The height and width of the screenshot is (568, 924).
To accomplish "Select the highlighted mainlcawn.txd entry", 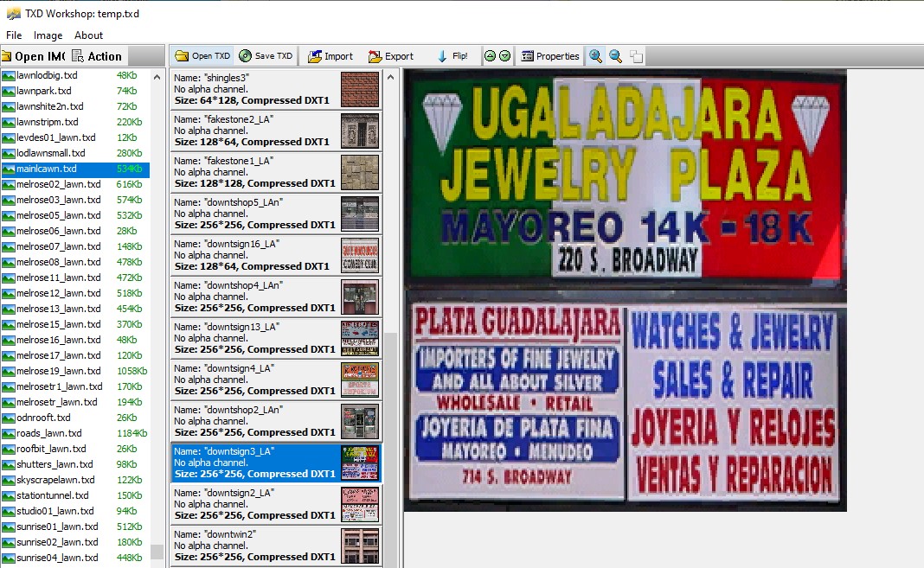I will [x=75, y=169].
